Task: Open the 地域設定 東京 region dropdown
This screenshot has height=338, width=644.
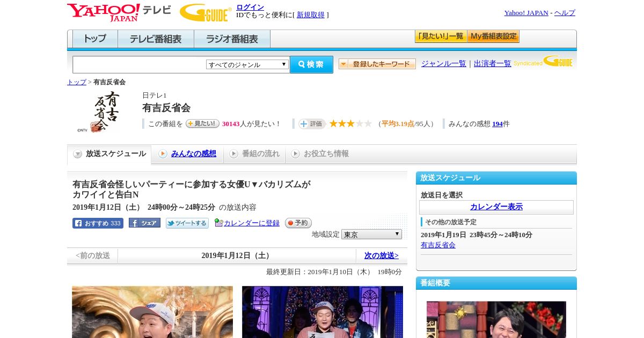Action: [x=371, y=234]
